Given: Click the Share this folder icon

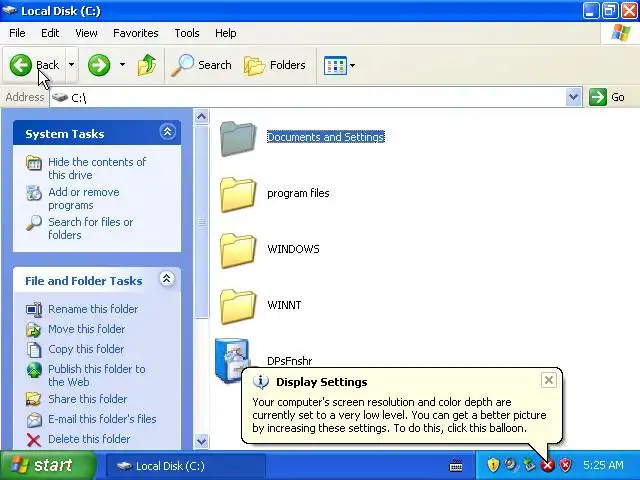Looking at the screenshot, I should pyautogui.click(x=34, y=399).
